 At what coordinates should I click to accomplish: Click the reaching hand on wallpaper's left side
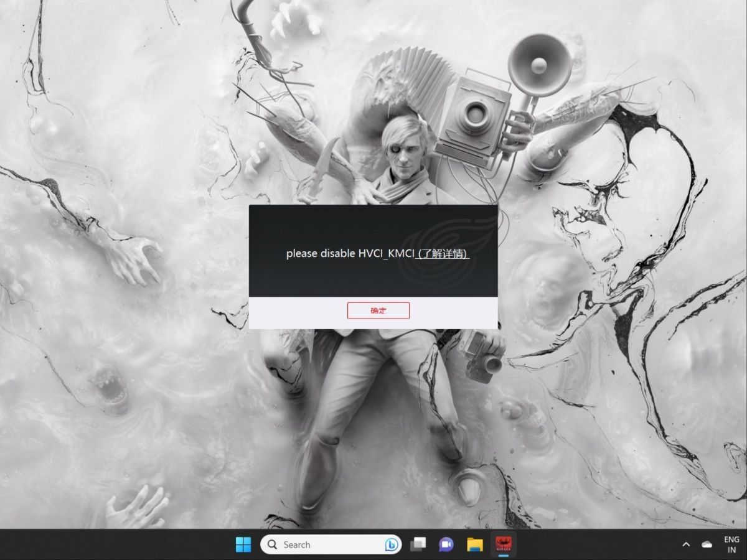pos(134,256)
